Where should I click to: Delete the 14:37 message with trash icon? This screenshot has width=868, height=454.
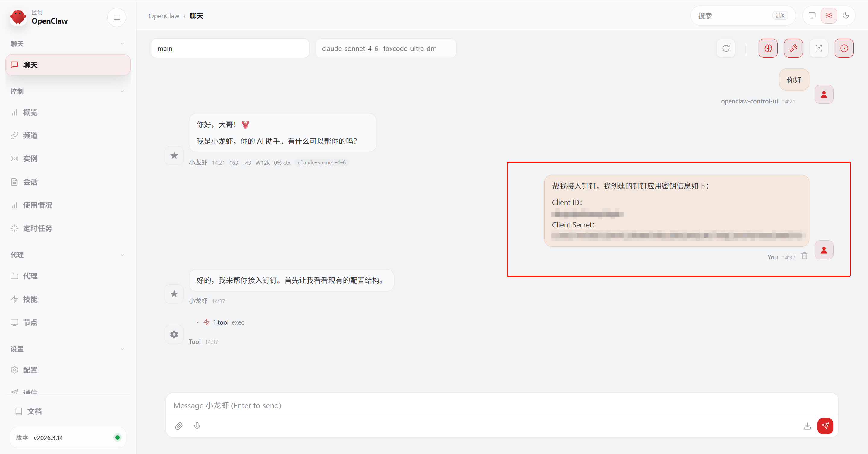[x=804, y=256]
